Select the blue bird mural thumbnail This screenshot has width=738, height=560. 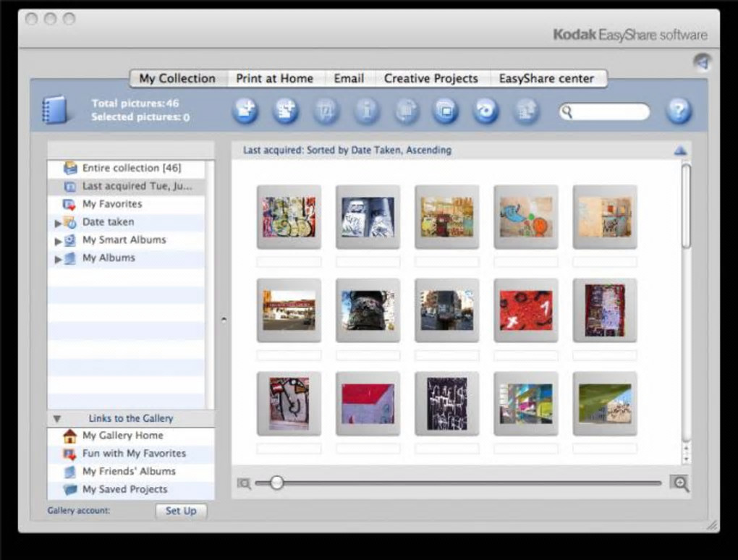point(526,217)
